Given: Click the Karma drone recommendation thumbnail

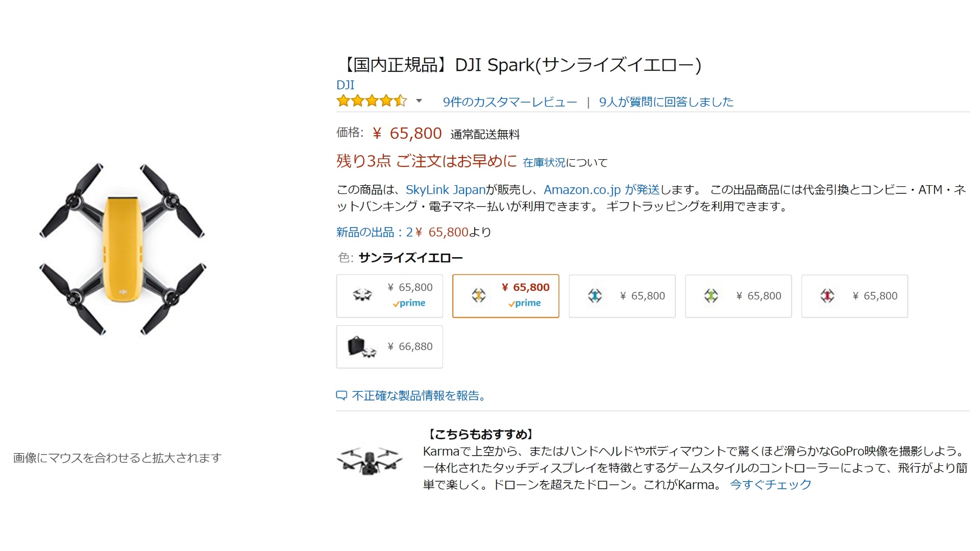Looking at the screenshot, I should tap(370, 461).
